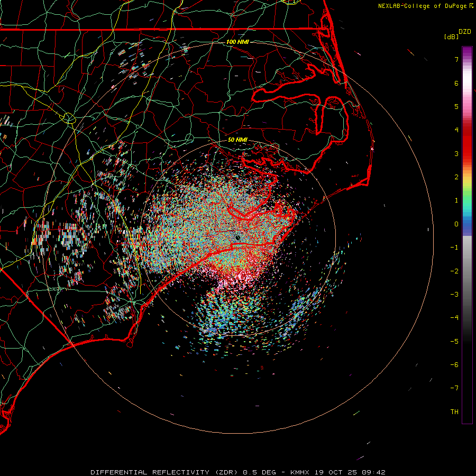476x476 pixels.
Task: Click the 3 dB scale label
Action: pyautogui.click(x=456, y=153)
